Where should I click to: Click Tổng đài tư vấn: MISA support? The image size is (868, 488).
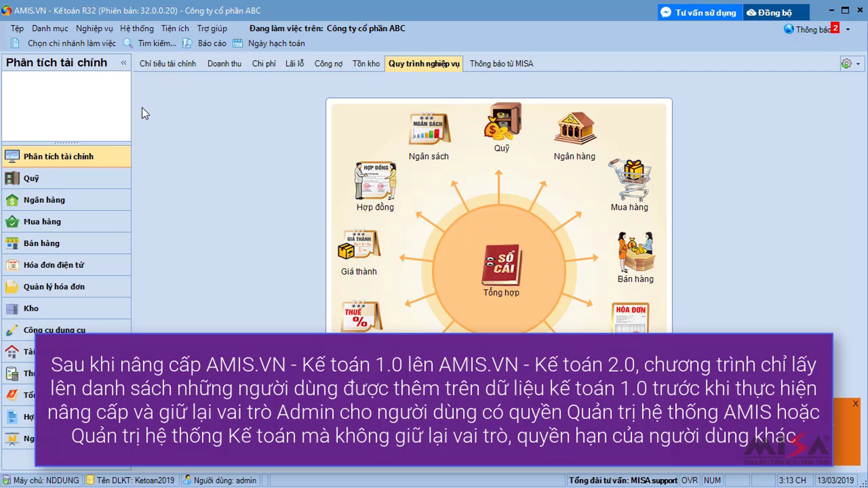coord(622,480)
